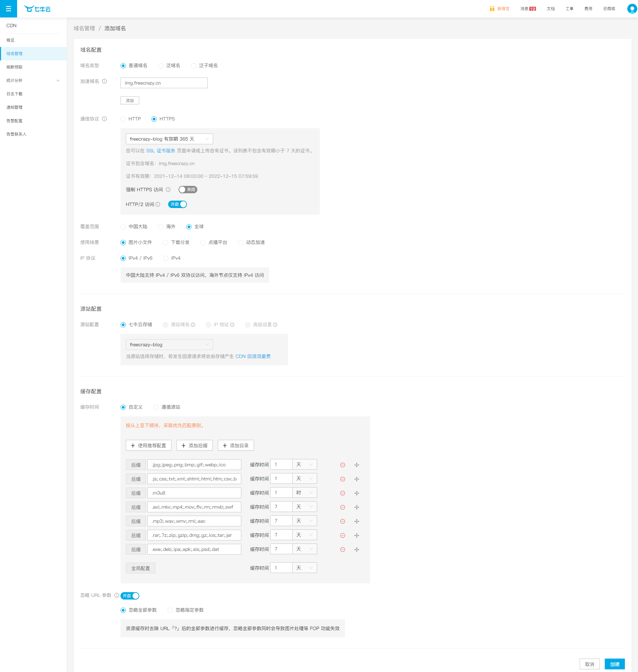Click the gift icon for 新推官

(x=492, y=9)
